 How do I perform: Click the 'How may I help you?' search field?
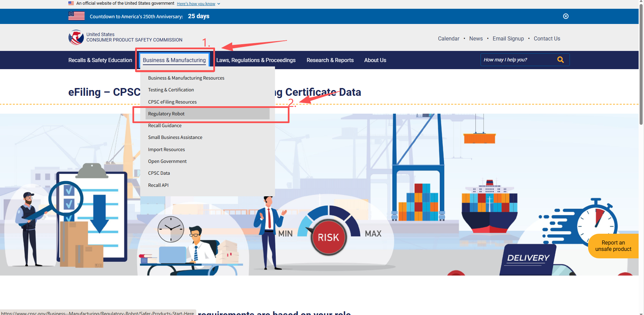point(518,60)
